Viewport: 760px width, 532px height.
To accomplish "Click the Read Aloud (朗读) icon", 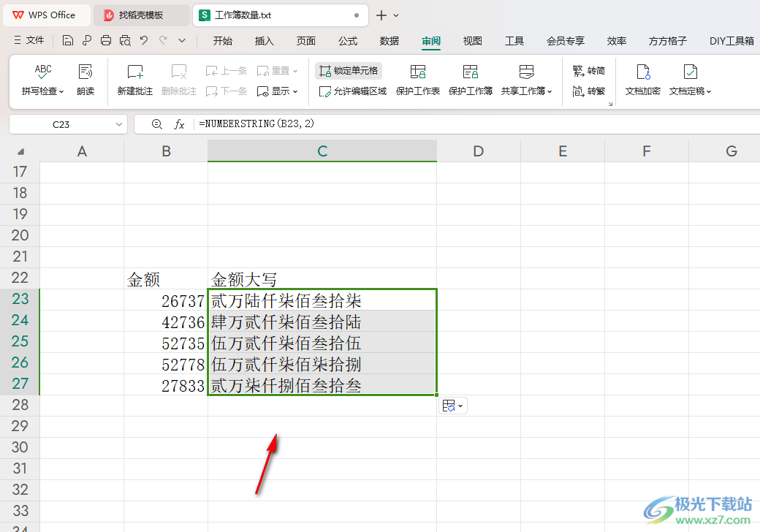I will [85, 80].
